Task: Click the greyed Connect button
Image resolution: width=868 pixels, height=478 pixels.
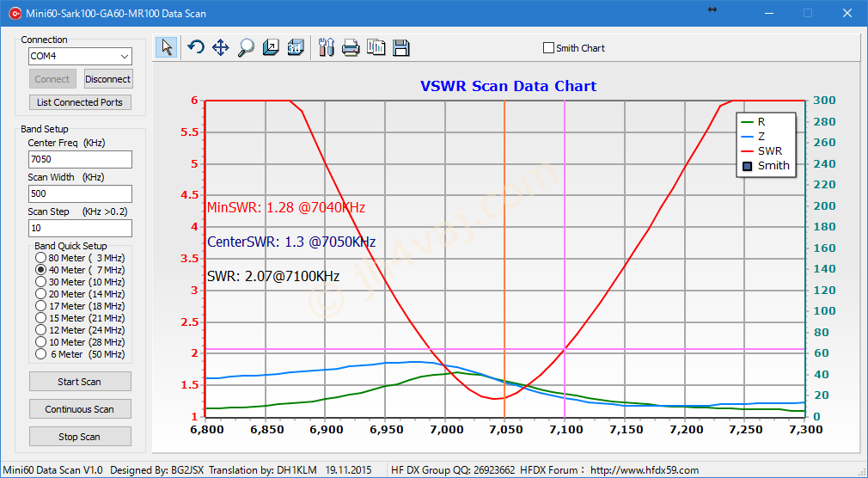Action: 52,79
